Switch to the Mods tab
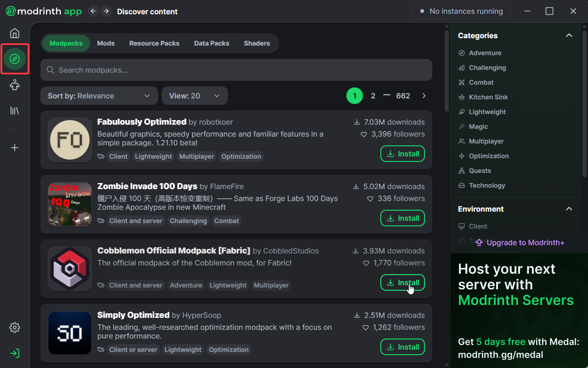Image resolution: width=588 pixels, height=368 pixels. coord(106,43)
